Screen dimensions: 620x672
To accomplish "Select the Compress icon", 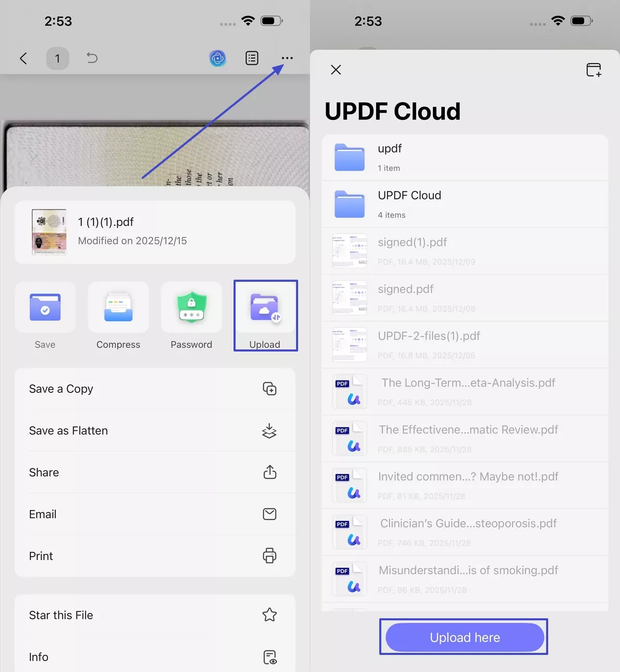I will point(118,308).
